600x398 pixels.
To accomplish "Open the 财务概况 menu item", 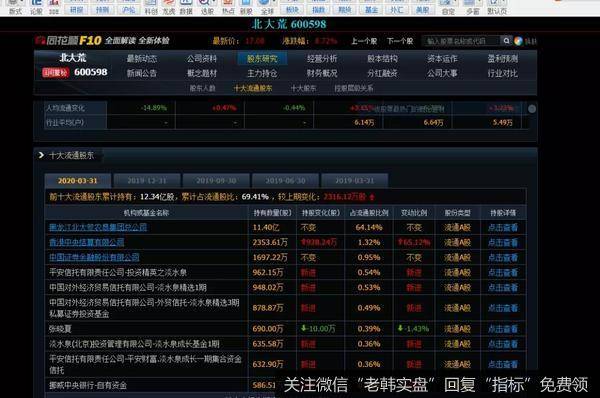I will pos(322,73).
